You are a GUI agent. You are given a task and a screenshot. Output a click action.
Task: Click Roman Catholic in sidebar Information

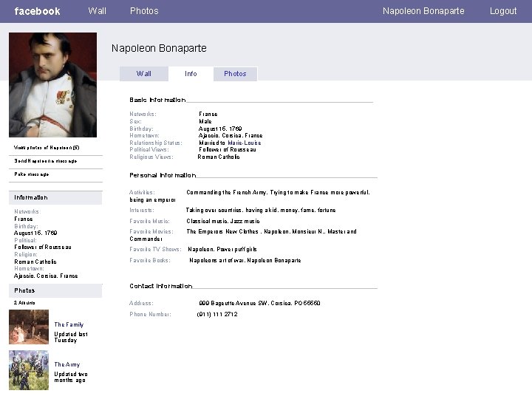(x=35, y=262)
